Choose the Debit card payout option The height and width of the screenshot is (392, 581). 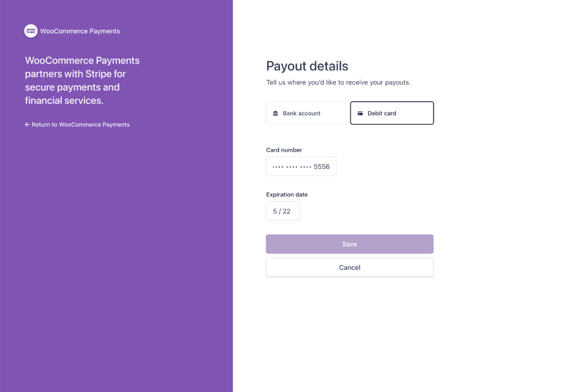click(x=391, y=113)
